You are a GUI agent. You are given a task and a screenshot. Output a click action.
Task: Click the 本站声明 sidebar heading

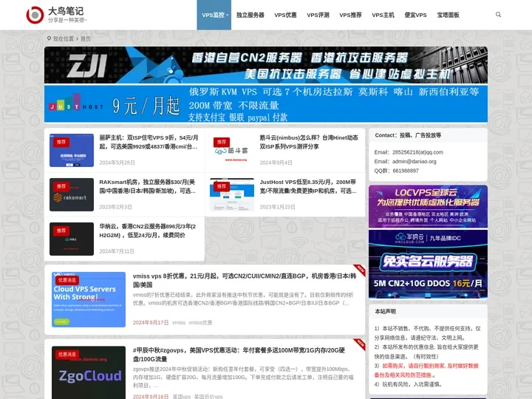click(385, 312)
